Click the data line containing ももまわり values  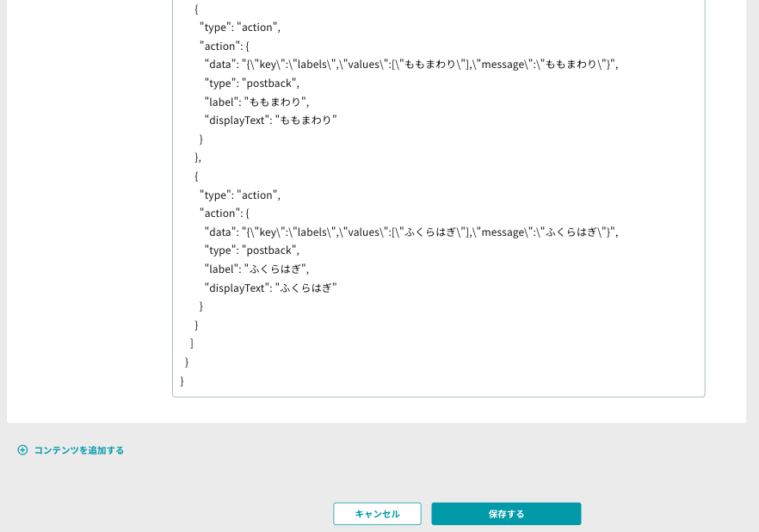(x=411, y=65)
